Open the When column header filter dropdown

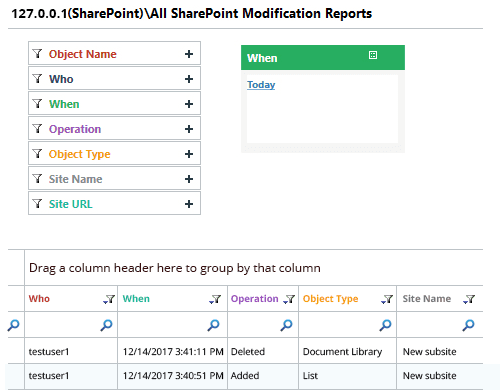tap(215, 299)
